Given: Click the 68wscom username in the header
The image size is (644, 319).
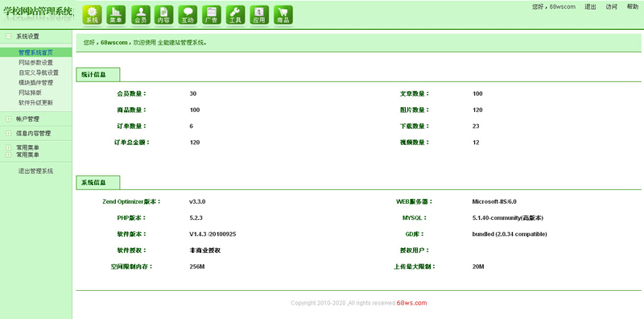Looking at the screenshot, I should pos(563,6).
